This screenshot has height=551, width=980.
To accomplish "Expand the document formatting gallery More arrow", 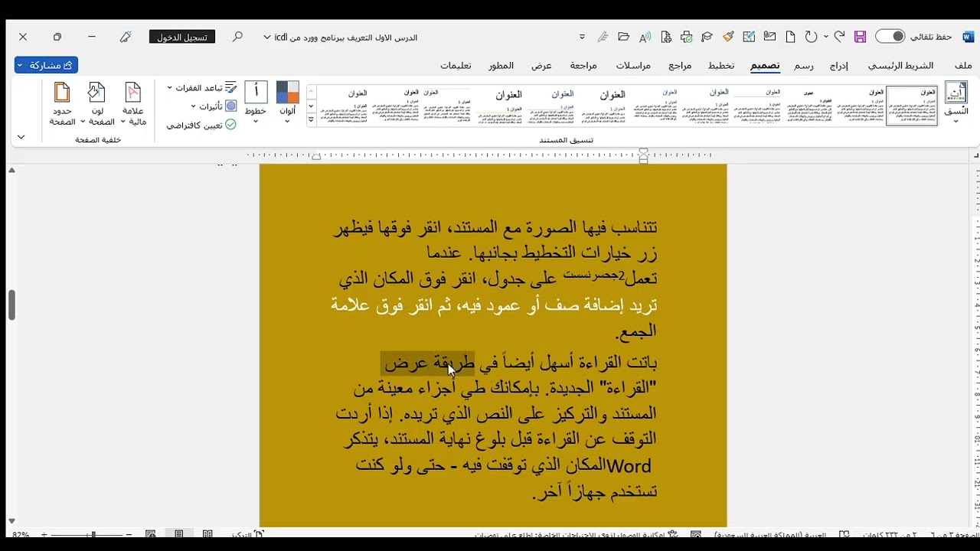I will 311,120.
